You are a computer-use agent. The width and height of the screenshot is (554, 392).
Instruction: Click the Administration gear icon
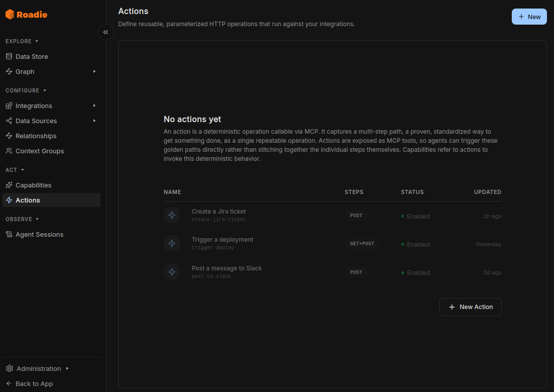[10, 369]
